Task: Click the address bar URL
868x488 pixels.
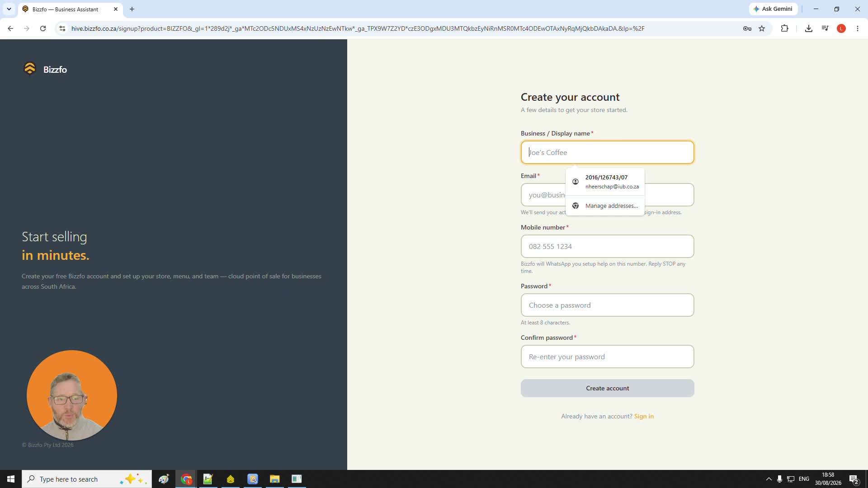Action: pos(358,28)
